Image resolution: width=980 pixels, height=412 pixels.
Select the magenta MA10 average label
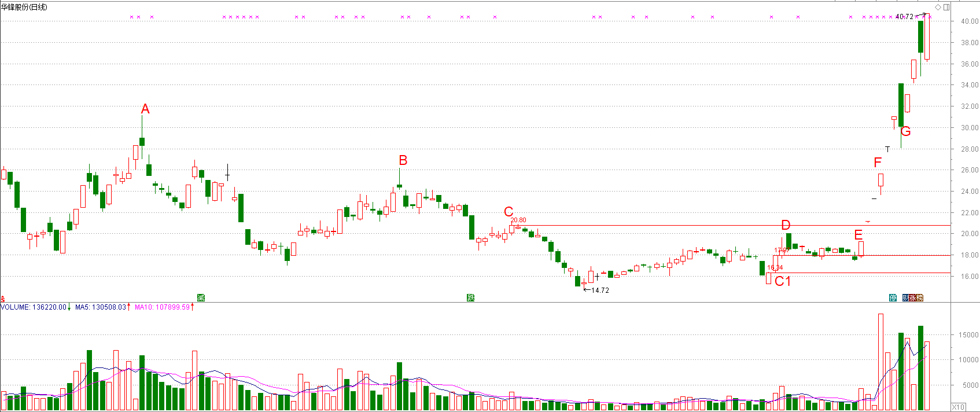tap(162, 307)
